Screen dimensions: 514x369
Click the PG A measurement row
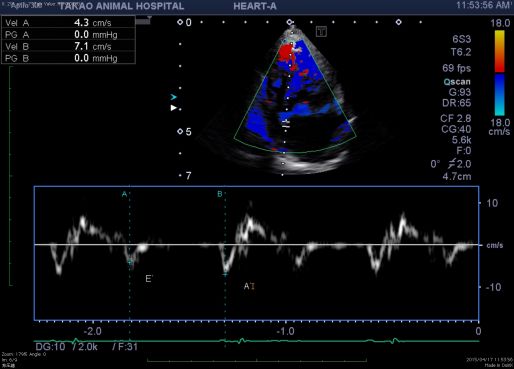click(x=69, y=34)
